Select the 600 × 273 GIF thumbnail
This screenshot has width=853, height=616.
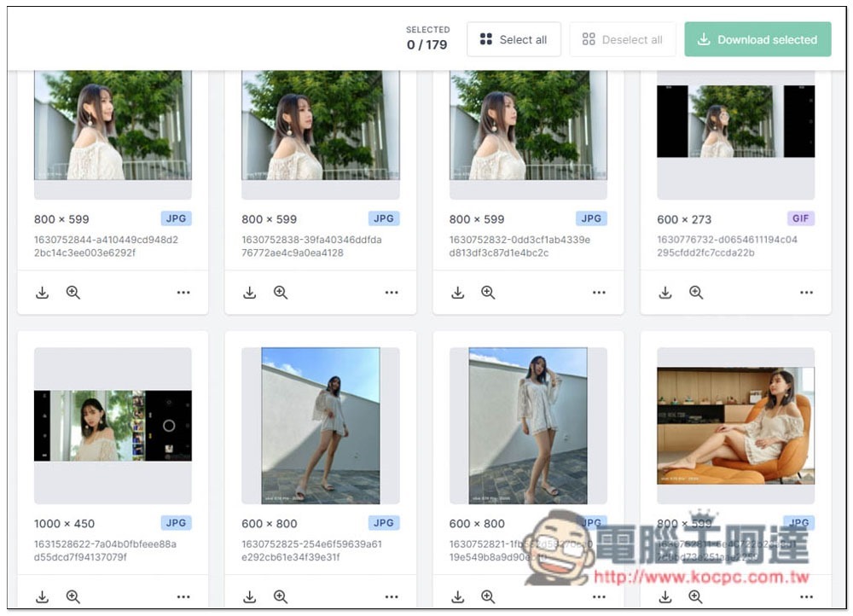click(x=735, y=122)
